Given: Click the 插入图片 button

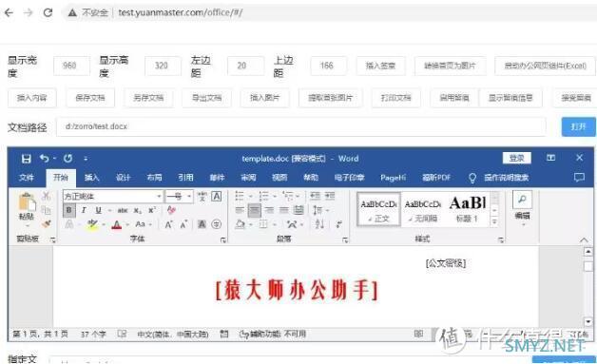Looking at the screenshot, I should [264, 98].
